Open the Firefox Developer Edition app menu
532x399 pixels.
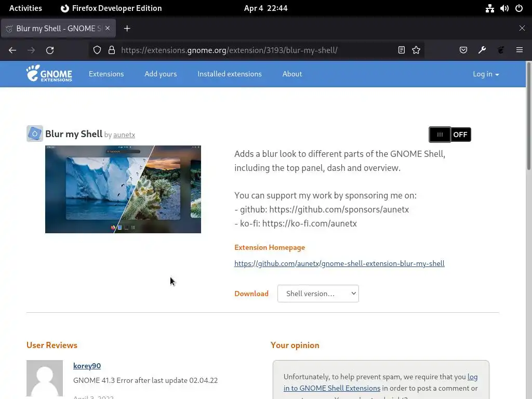point(111,8)
